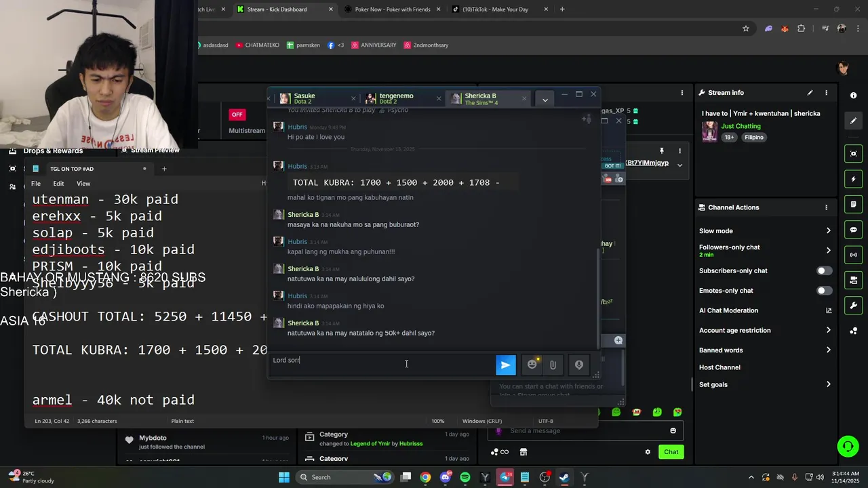Open Kick chat settings gear
The height and width of the screenshot is (488, 868).
(x=648, y=452)
